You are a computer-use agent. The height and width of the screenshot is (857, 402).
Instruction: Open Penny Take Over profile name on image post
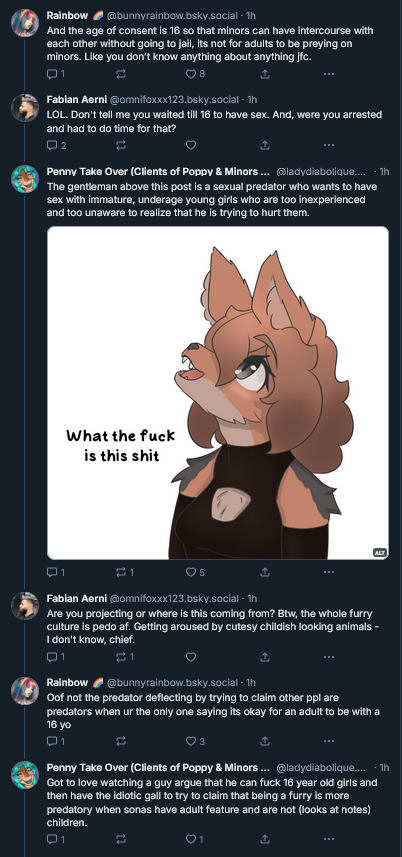click(x=158, y=171)
